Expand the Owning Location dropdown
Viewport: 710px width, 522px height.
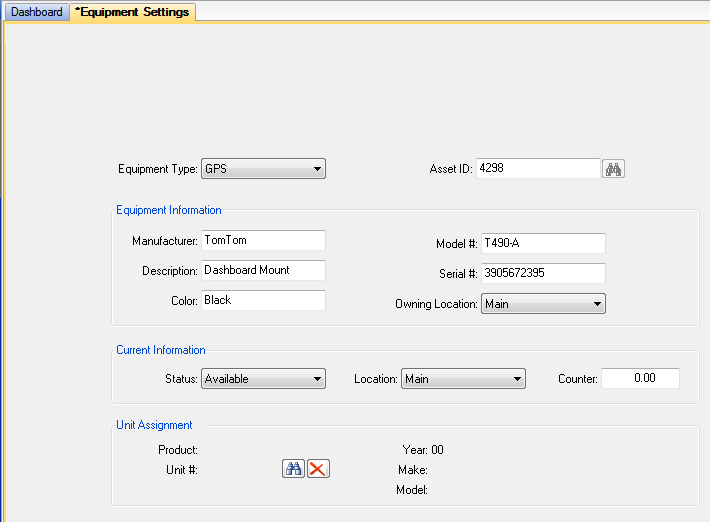coord(543,304)
